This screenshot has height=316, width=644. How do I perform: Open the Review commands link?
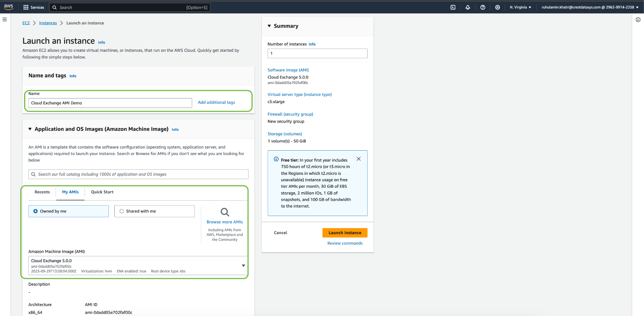[x=345, y=243]
